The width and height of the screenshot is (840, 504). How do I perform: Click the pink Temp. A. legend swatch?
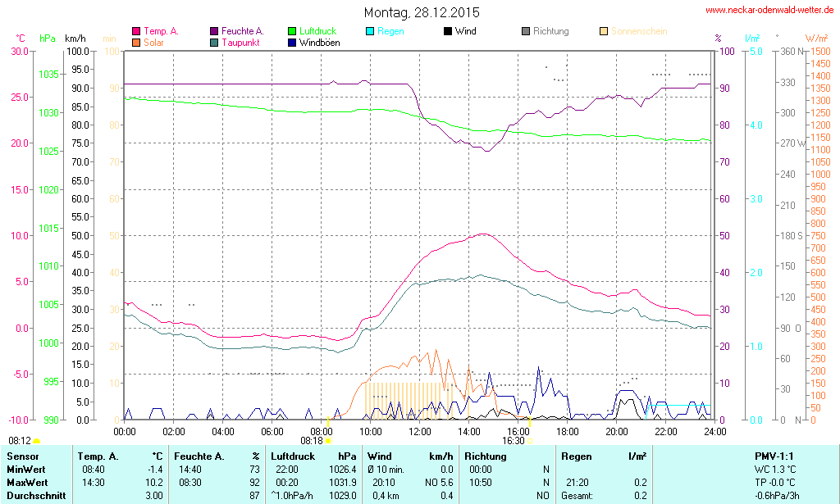pos(136,31)
